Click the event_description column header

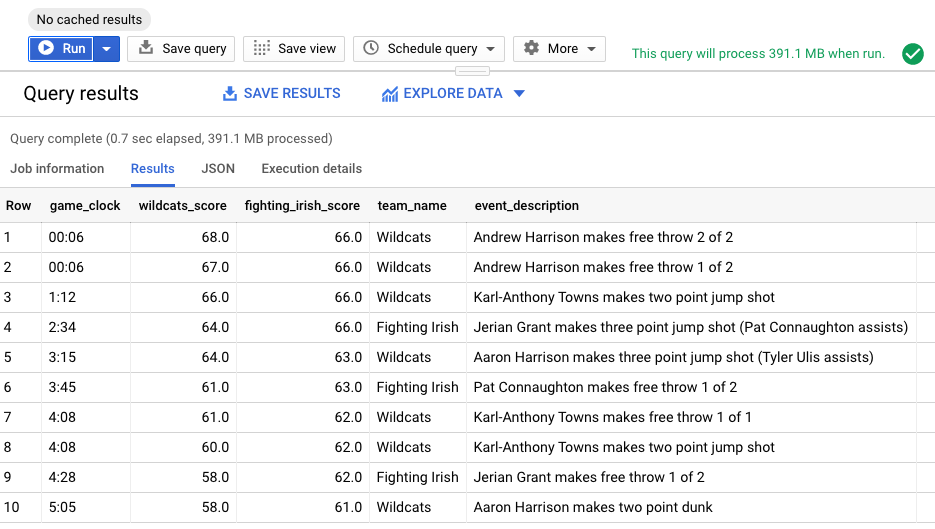[527, 206]
